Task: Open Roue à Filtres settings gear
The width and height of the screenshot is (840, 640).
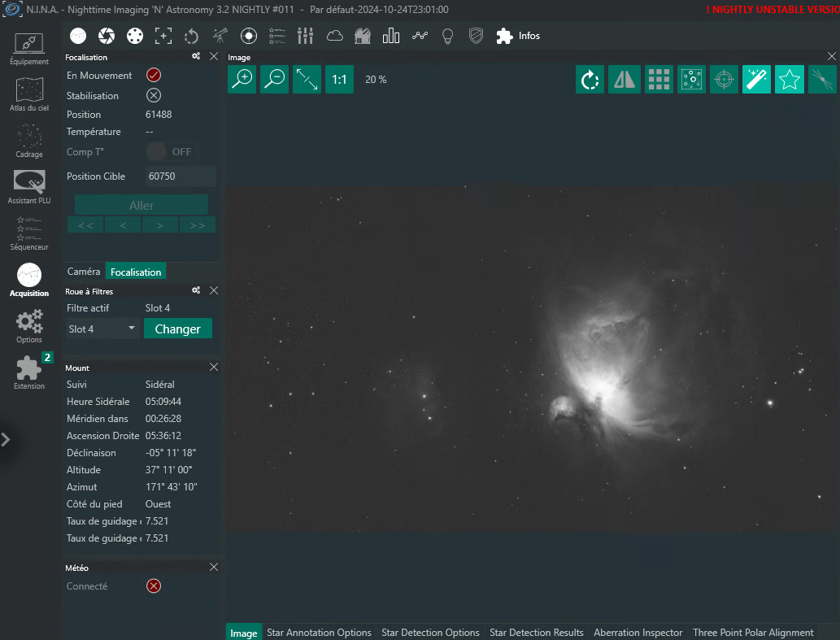Action: point(196,290)
